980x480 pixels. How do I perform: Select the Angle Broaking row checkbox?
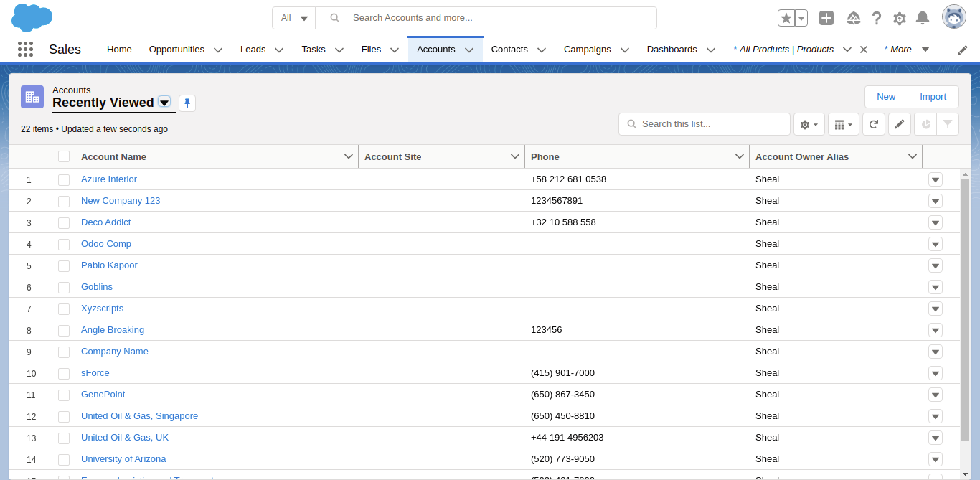(x=64, y=330)
